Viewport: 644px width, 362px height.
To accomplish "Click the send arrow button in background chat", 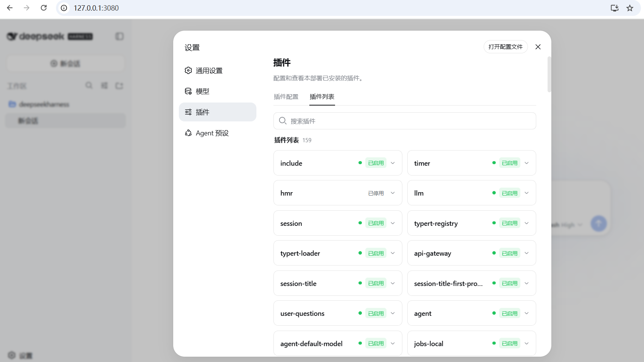I will (x=599, y=224).
